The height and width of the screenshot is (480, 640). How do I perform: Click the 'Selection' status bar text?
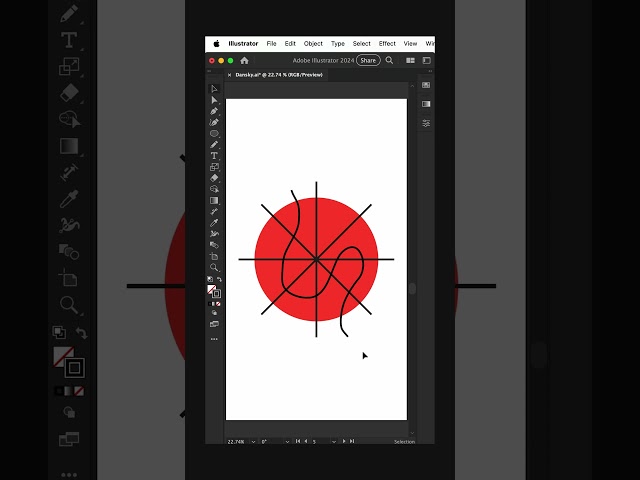404,442
